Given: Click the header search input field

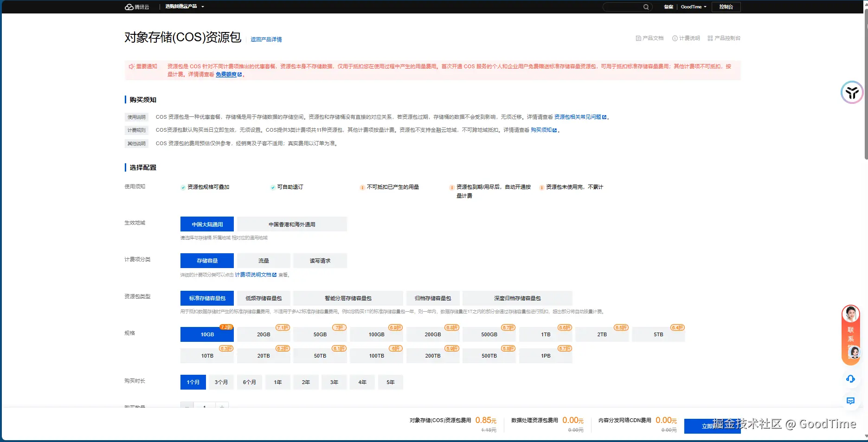Looking at the screenshot, I should click(623, 7).
